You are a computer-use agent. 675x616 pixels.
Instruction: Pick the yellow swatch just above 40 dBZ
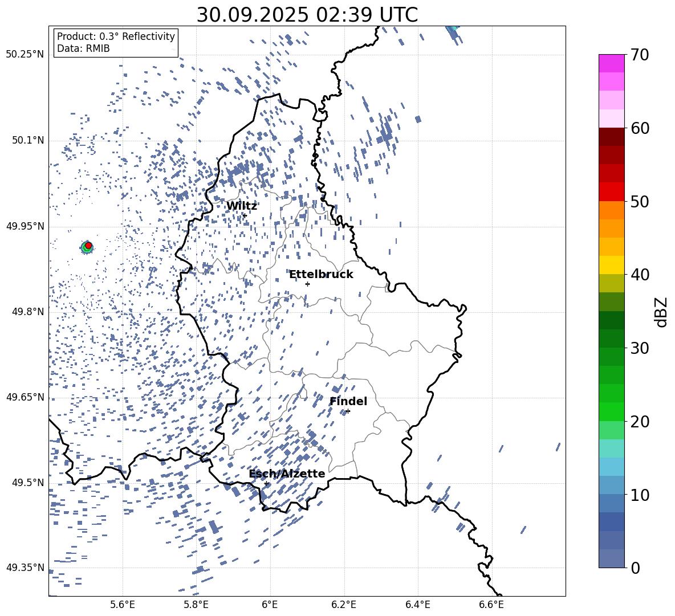point(612,265)
